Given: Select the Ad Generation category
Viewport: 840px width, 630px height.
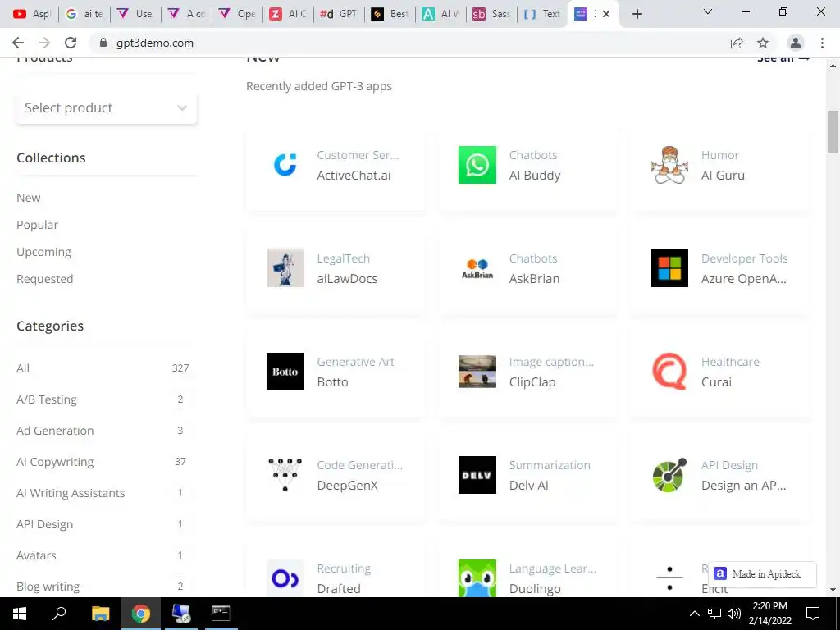Looking at the screenshot, I should [103, 430].
